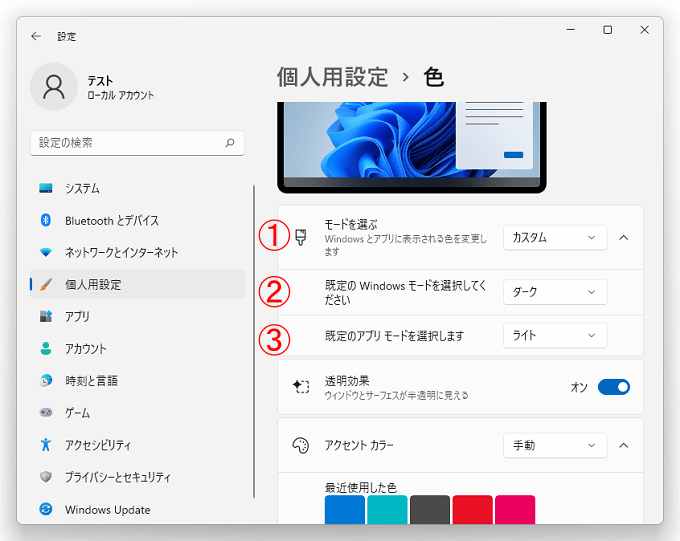Click the desktop color preview thumbnail
Image resolution: width=680 pixels, height=541 pixels.
[412, 148]
